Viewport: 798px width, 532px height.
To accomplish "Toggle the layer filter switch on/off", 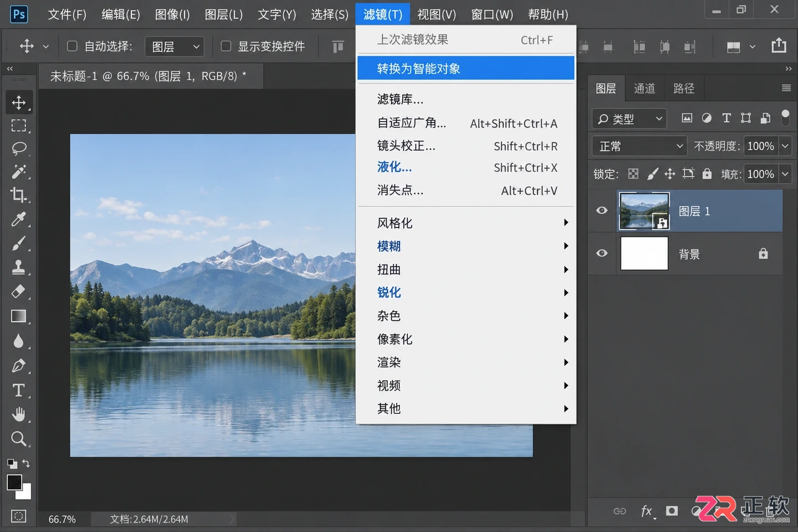I will [785, 117].
